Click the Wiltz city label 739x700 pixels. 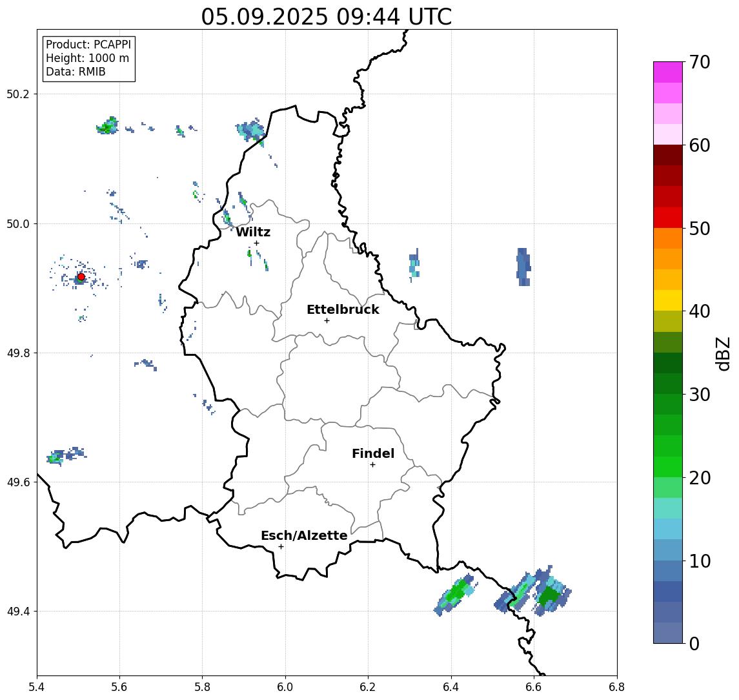pos(253,232)
